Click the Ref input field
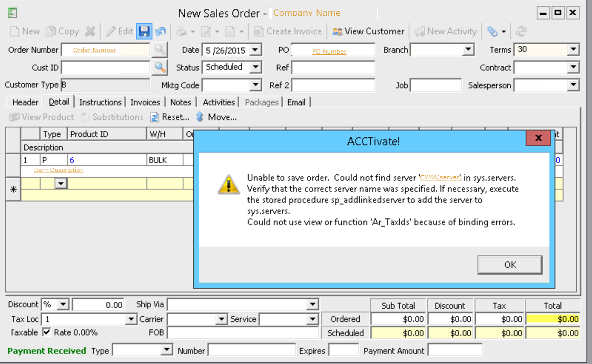This screenshot has height=364, width=592. [333, 67]
